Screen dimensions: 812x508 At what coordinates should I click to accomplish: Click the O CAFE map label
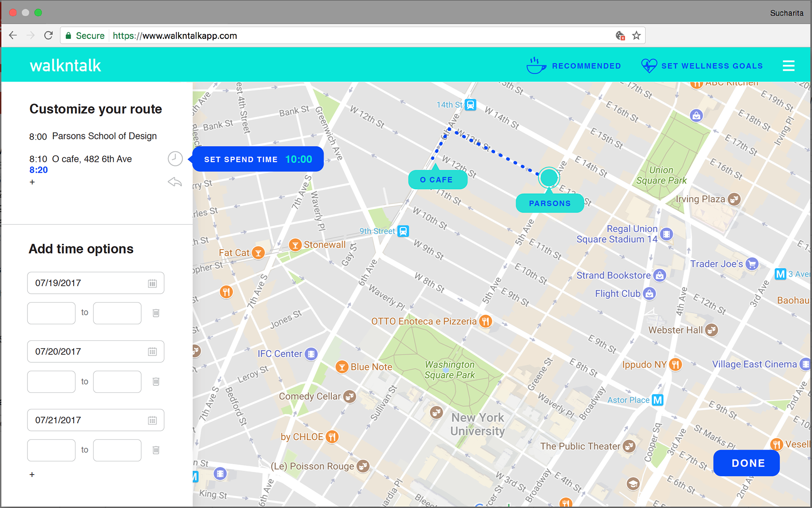(438, 179)
